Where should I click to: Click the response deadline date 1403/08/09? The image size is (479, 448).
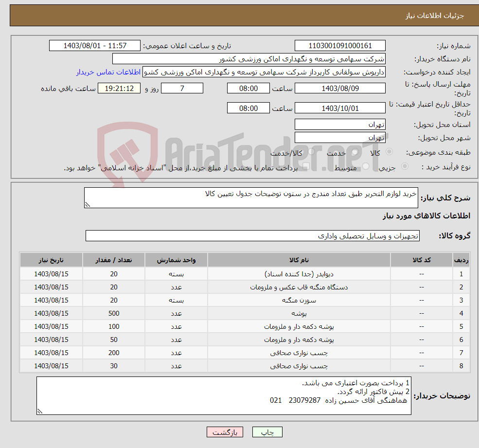click(340, 89)
